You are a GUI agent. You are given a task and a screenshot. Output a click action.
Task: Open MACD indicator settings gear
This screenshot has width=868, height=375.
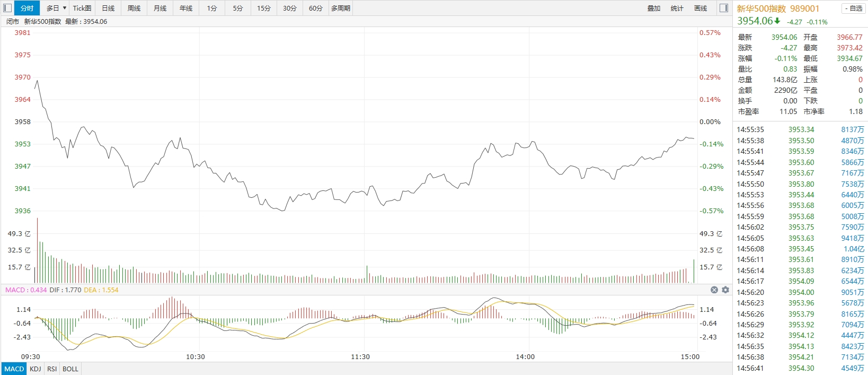725,290
